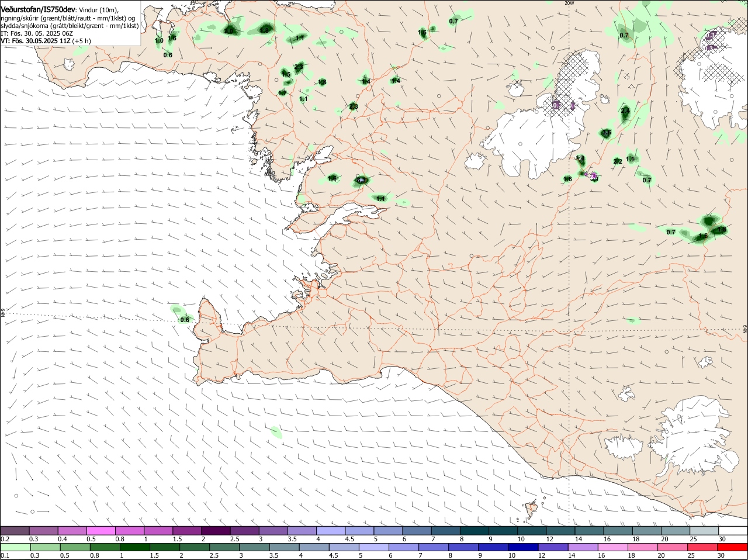Select the blue rain-scale swatch labeled 8

(x=463, y=547)
